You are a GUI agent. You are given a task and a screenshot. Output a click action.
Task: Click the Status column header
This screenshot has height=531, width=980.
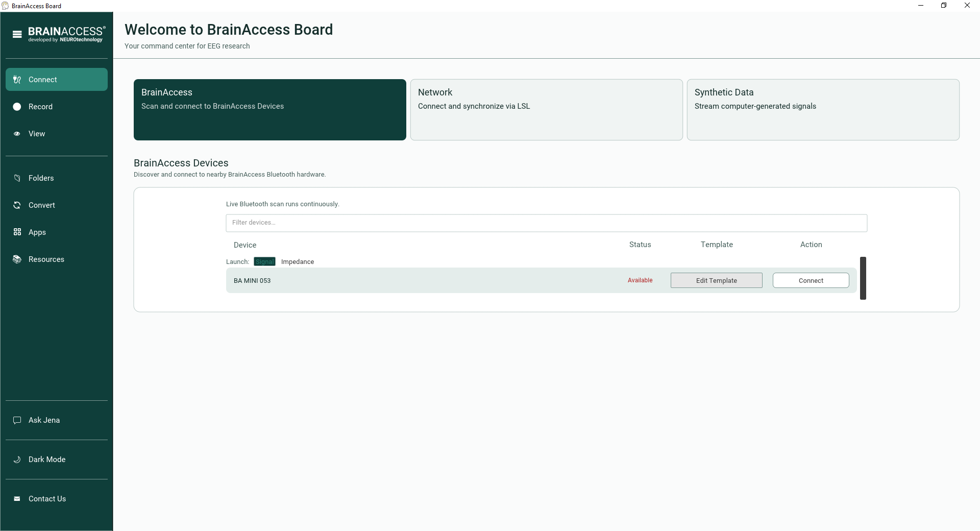(x=640, y=245)
